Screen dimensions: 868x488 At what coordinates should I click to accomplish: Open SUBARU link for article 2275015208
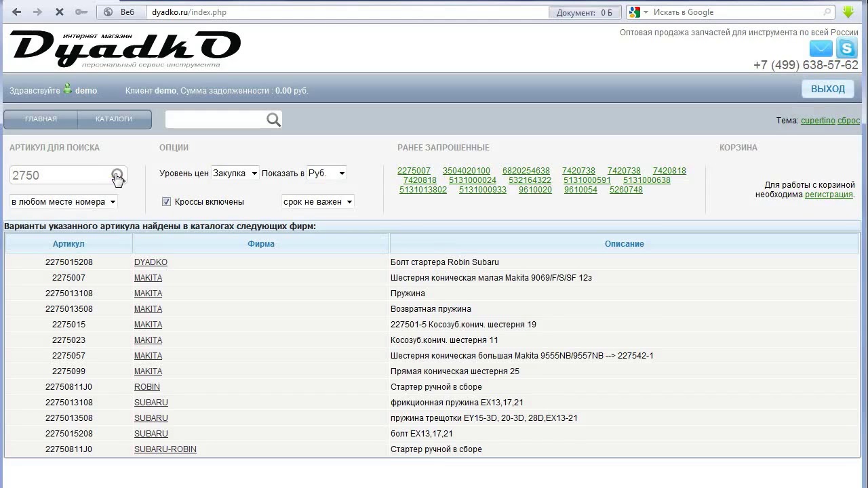[151, 434]
